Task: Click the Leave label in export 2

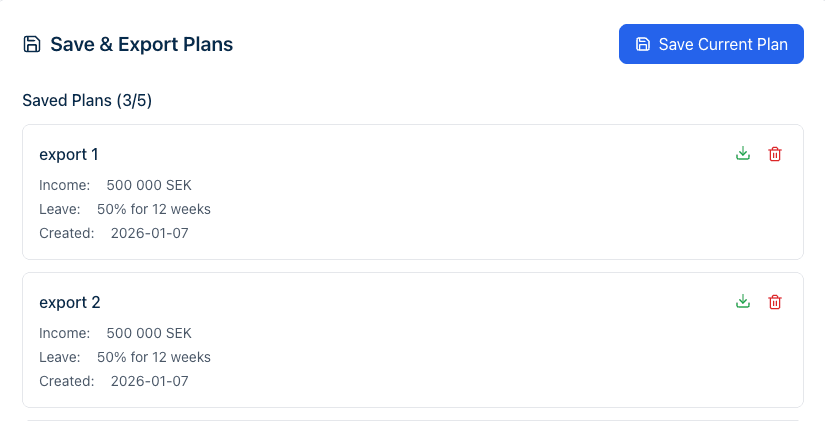Action: 59,357
